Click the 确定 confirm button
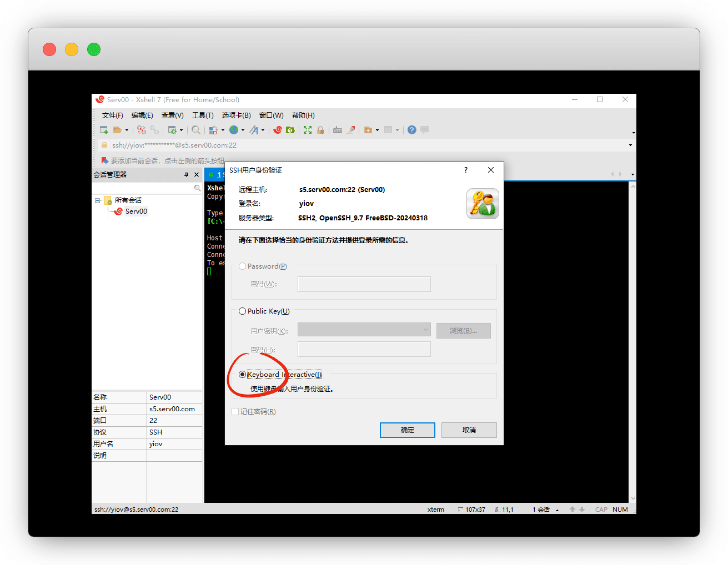Screen dimensions: 728x565 tap(407, 430)
